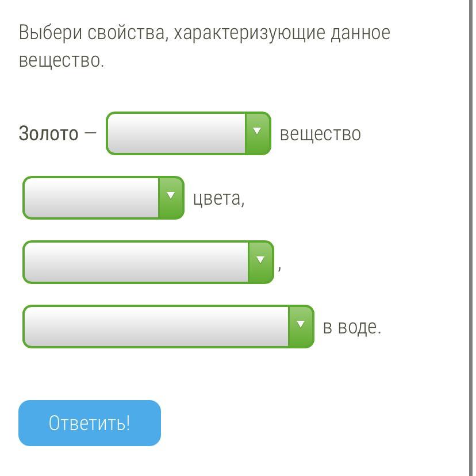This screenshot has width=476, height=476.
Task: Expand the color dropdown before 'цвета'
Action: click(x=91, y=198)
